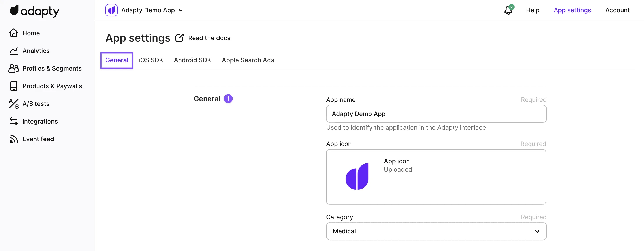
Task: Click the Integrations arrows icon
Action: coord(13,121)
